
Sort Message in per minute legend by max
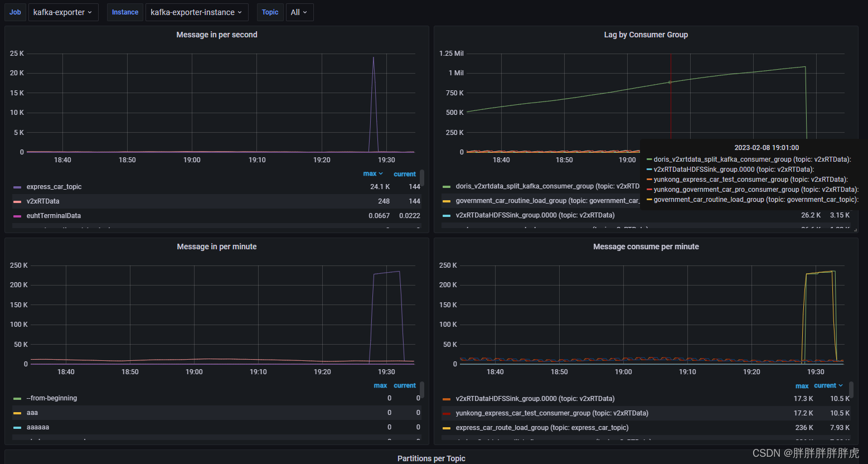pyautogui.click(x=380, y=385)
